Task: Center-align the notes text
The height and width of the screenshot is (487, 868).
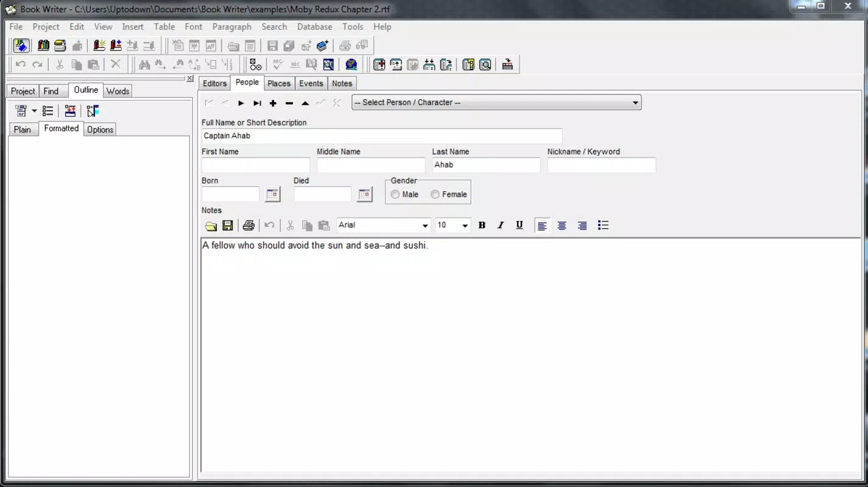Action: (x=562, y=225)
